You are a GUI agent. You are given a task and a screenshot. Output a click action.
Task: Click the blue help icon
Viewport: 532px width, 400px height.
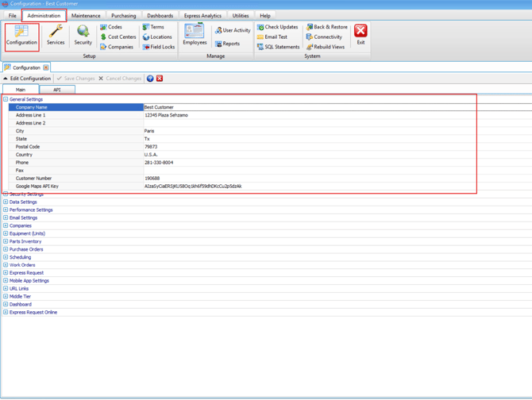150,79
